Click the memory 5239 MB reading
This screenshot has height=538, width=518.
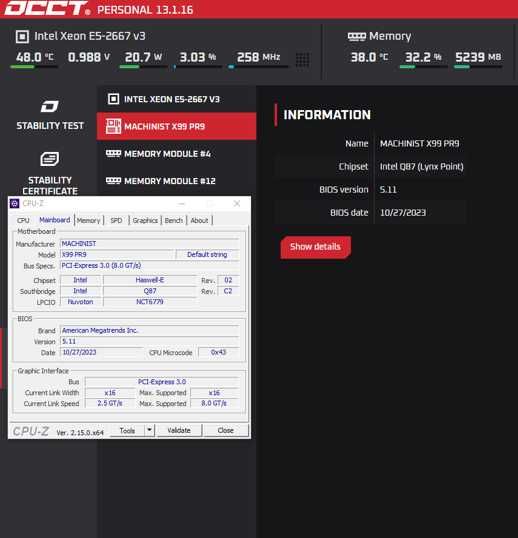(478, 57)
